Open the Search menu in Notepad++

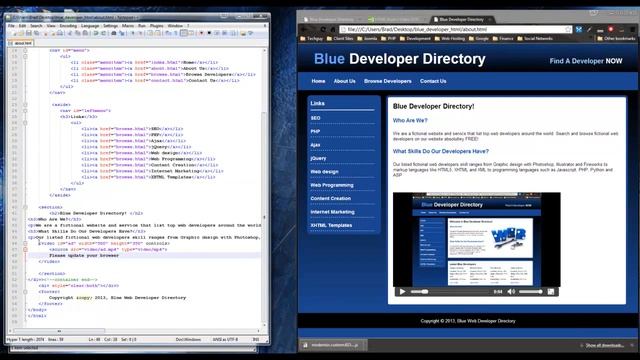(x=36, y=26)
